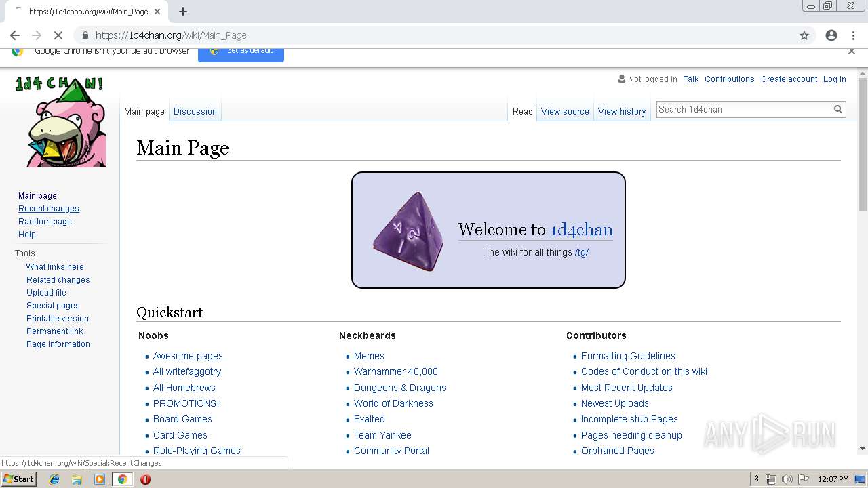Open the Chrome profile avatar icon
This screenshot has height=488, width=868.
click(x=831, y=35)
